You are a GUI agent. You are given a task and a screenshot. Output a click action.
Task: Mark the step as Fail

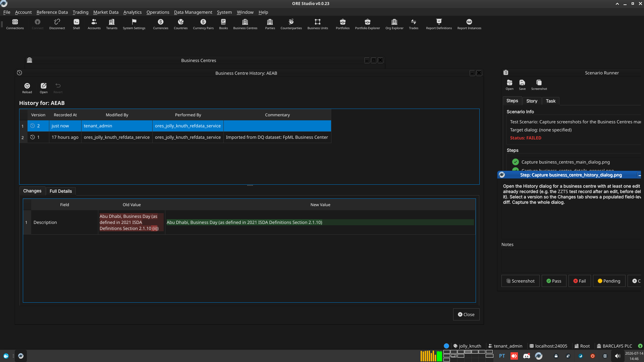pyautogui.click(x=580, y=281)
